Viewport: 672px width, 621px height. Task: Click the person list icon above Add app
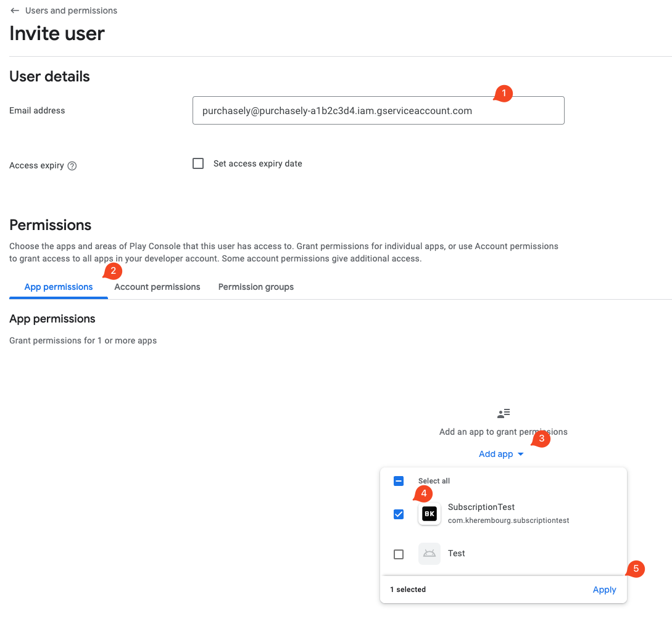click(504, 413)
